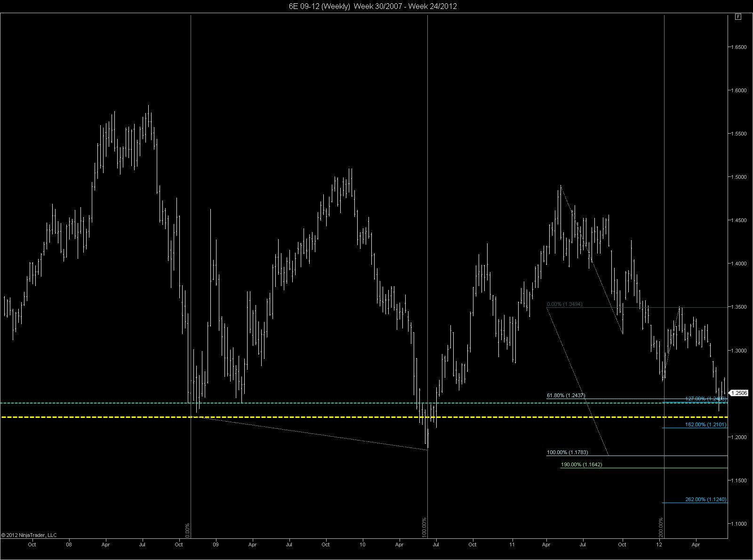
Task: Select the thick yellow dashed horizontal line
Action: (x=364, y=417)
